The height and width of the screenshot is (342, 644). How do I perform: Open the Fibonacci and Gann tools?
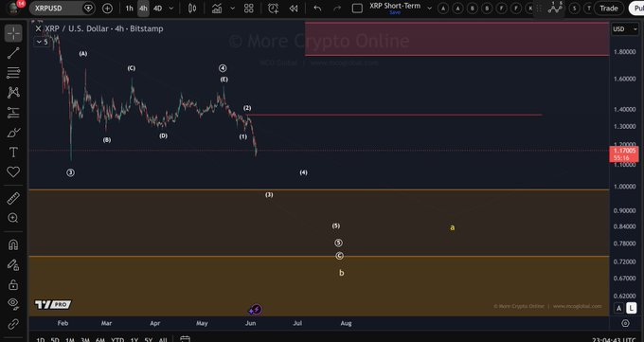[x=13, y=73]
